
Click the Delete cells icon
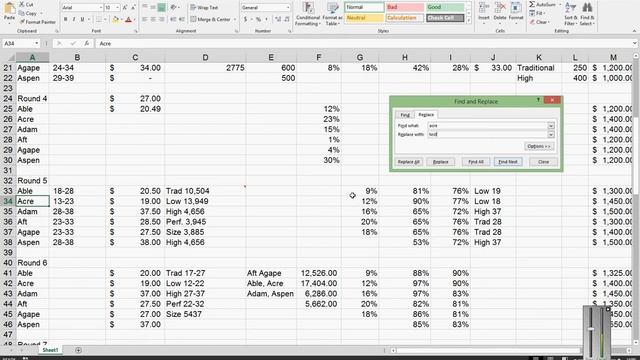tap(500, 8)
